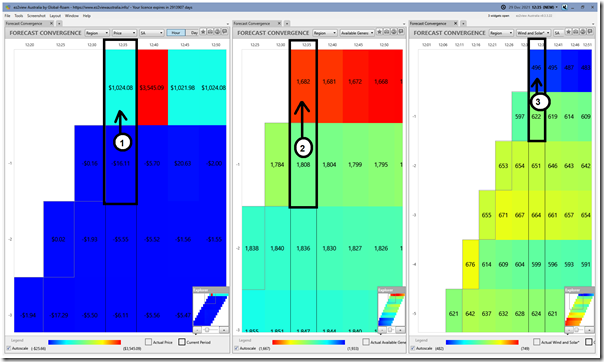Toggle Autoscale checkbox in the Price panel
The width and height of the screenshot is (604, 362).
pos(8,348)
